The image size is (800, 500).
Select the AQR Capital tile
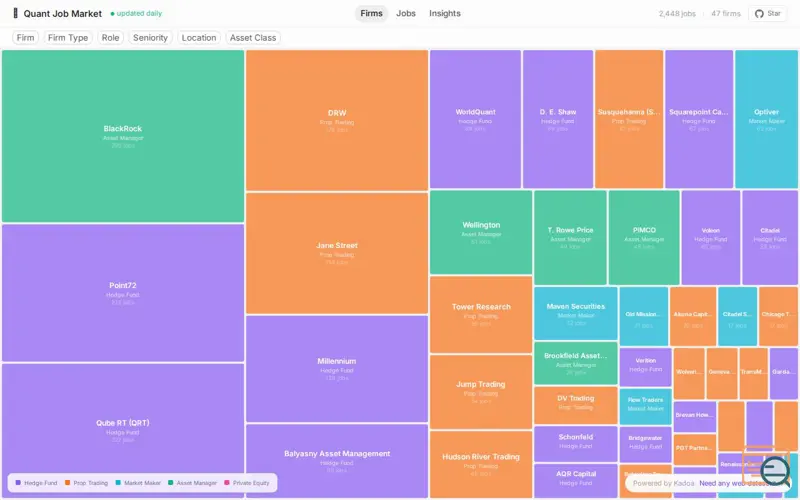(576, 480)
